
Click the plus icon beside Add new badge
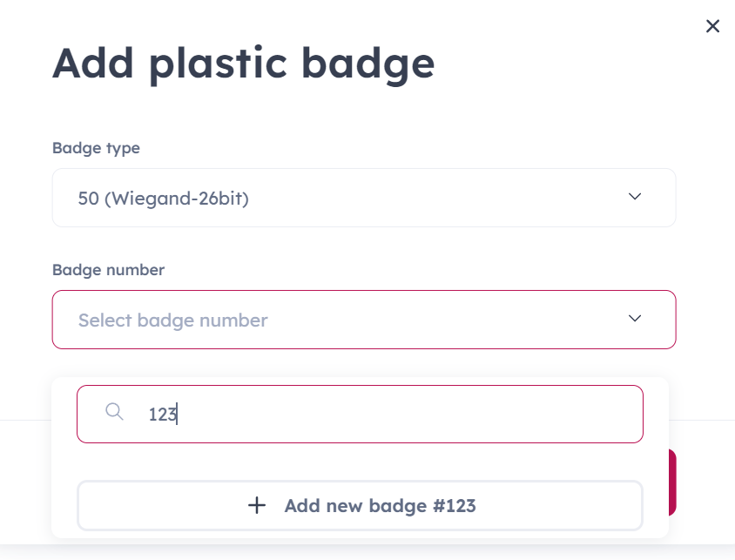pos(257,506)
